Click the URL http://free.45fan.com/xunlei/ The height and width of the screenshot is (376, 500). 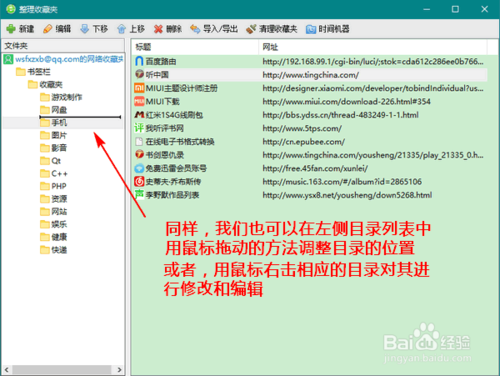(x=315, y=168)
